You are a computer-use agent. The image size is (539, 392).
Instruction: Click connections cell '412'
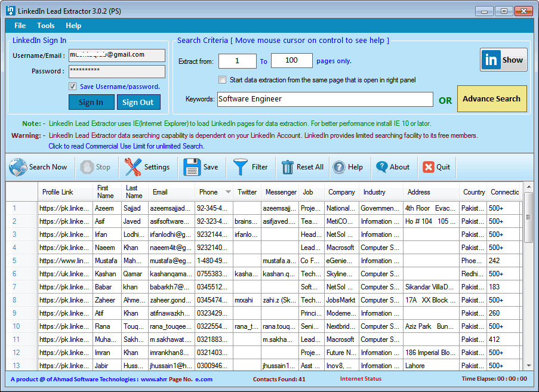click(504, 339)
